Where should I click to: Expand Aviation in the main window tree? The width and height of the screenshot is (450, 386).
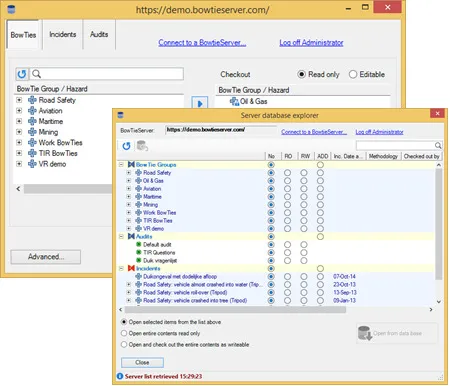[19, 111]
